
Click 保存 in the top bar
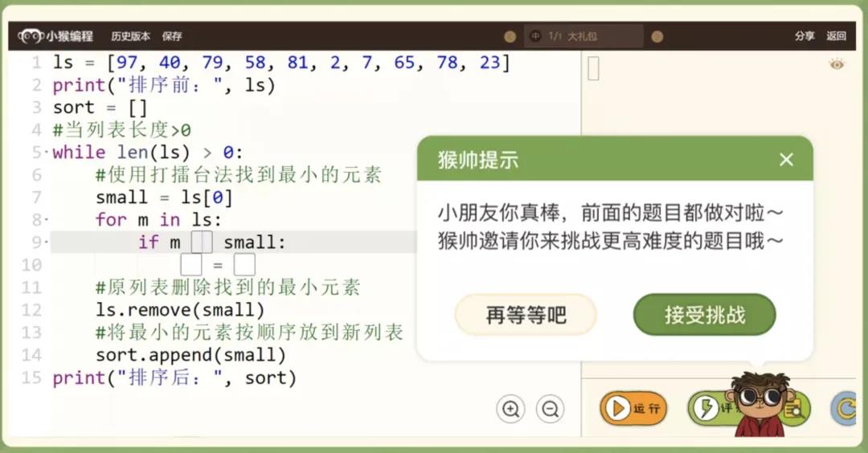pos(172,36)
